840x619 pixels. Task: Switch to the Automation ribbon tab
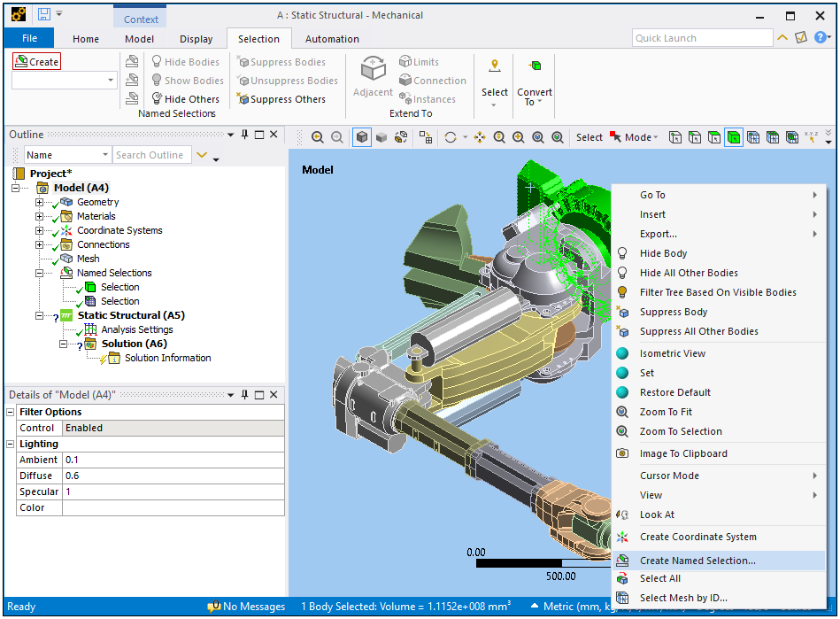pos(332,39)
